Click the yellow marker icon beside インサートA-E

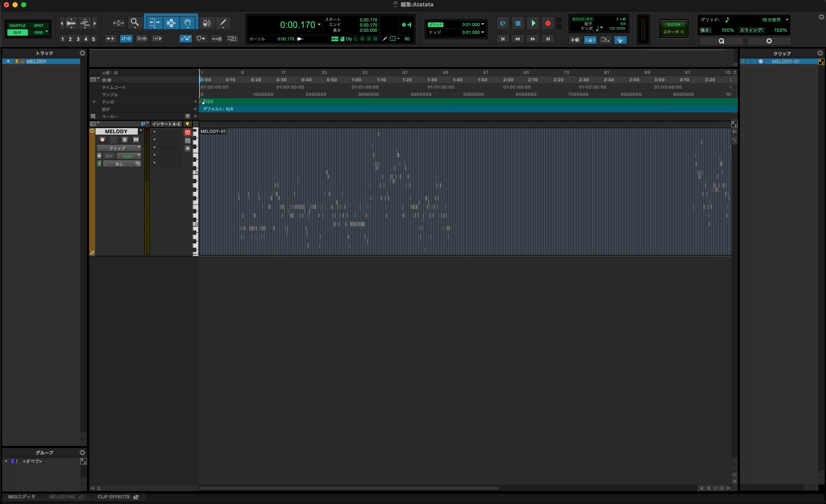pos(187,124)
